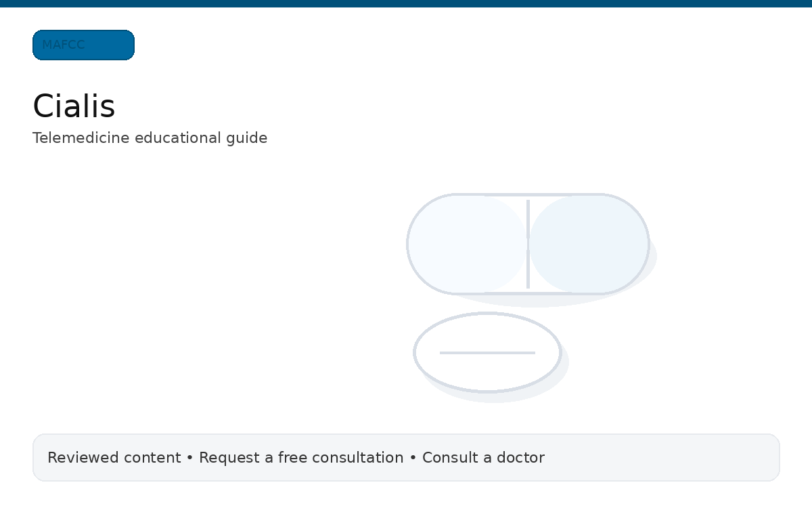
Task: Click the bullet before Consult a doctor
Action: coord(412,458)
